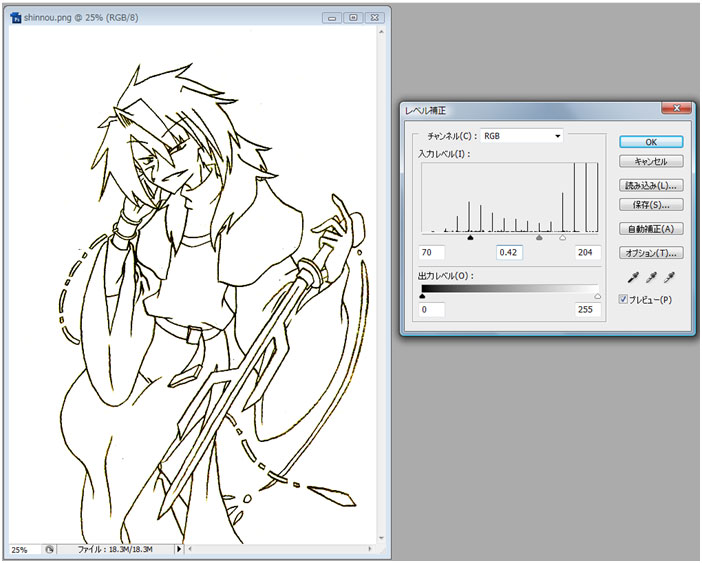
Task: Select the black input level slider handle
Action: (x=470, y=238)
